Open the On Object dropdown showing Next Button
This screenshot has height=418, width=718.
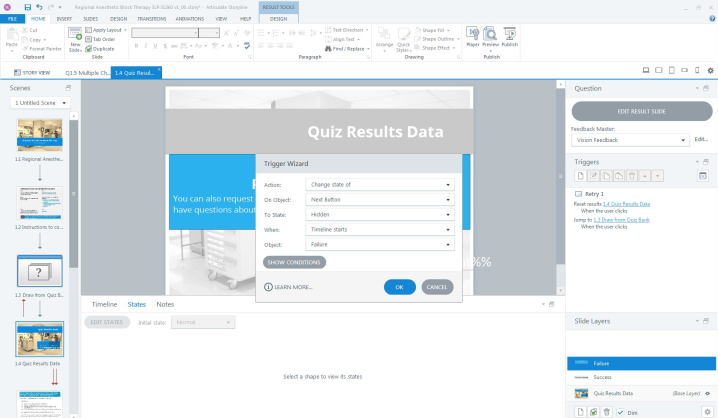[380, 200]
